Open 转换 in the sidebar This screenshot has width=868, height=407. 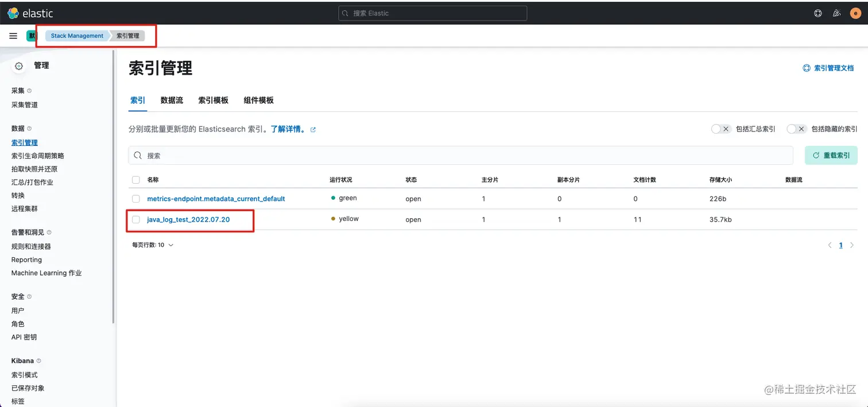[18, 196]
